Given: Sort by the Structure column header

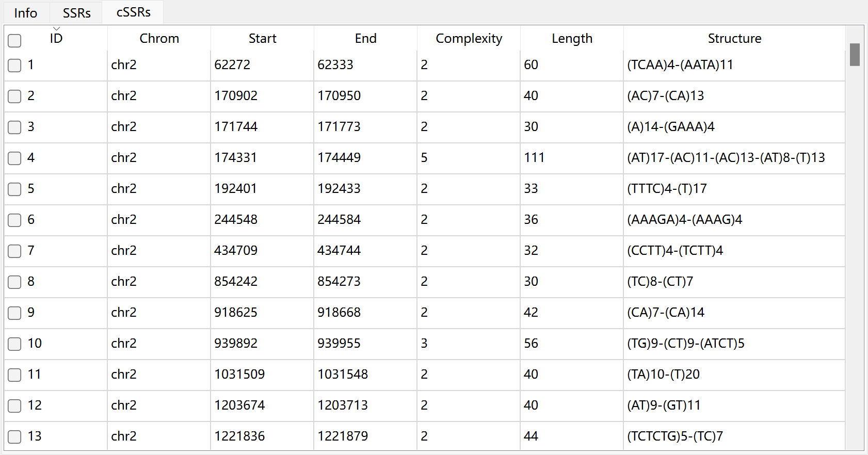Looking at the screenshot, I should (734, 39).
